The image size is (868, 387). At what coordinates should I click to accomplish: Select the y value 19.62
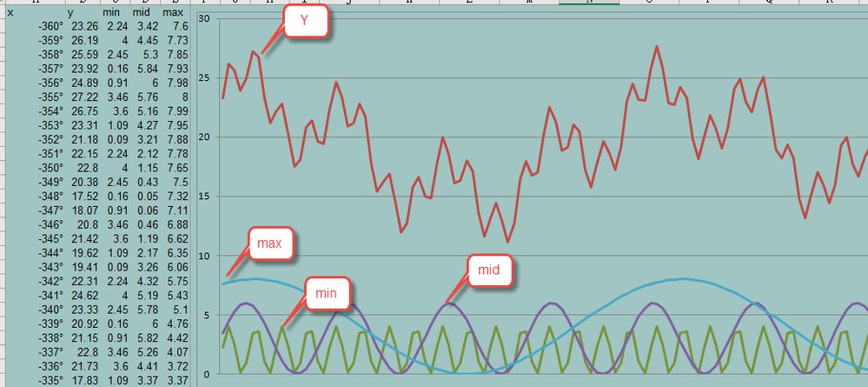click(85, 253)
